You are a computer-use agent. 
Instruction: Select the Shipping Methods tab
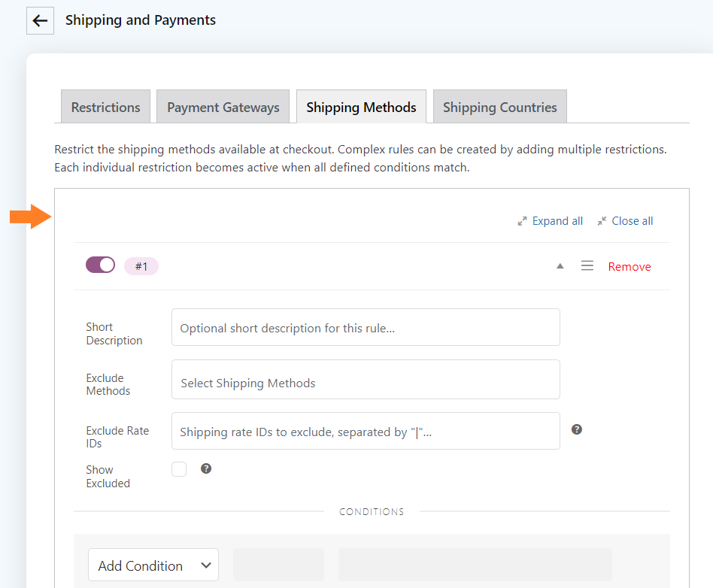[361, 107]
